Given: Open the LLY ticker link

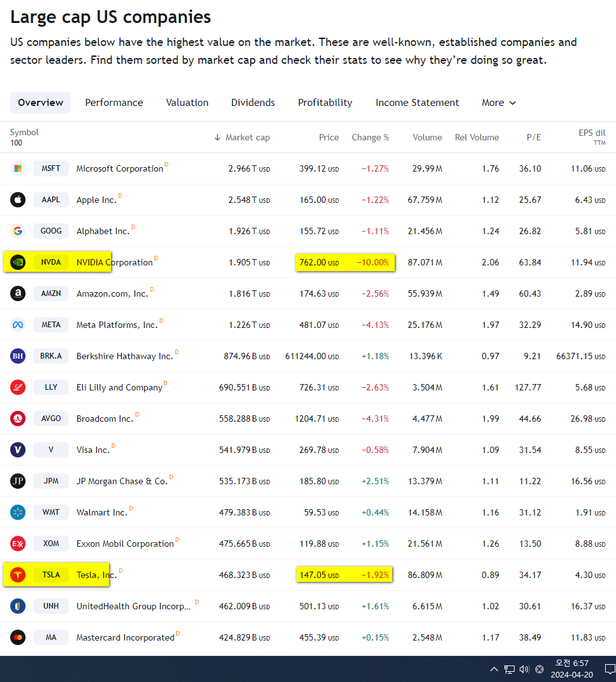Looking at the screenshot, I should [51, 387].
